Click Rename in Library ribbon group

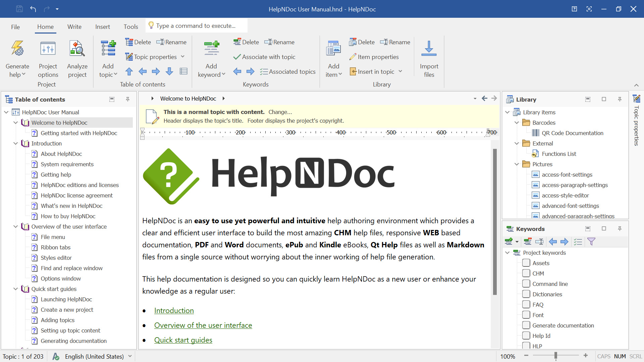395,42
